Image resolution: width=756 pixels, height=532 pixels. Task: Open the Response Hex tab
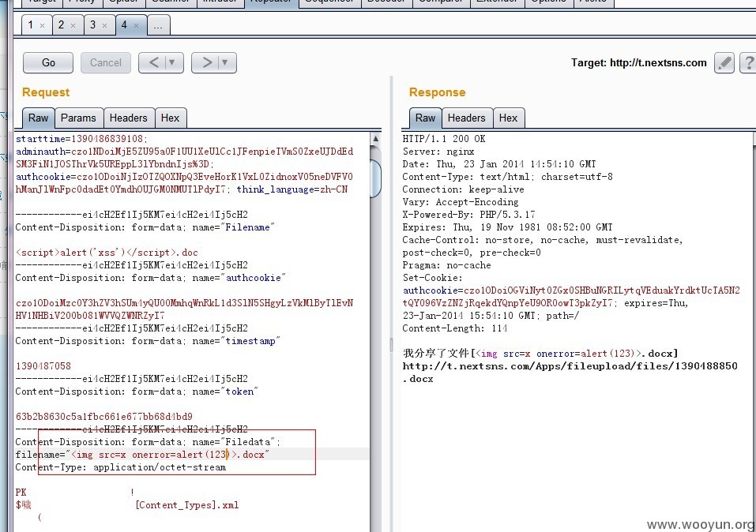(x=508, y=118)
